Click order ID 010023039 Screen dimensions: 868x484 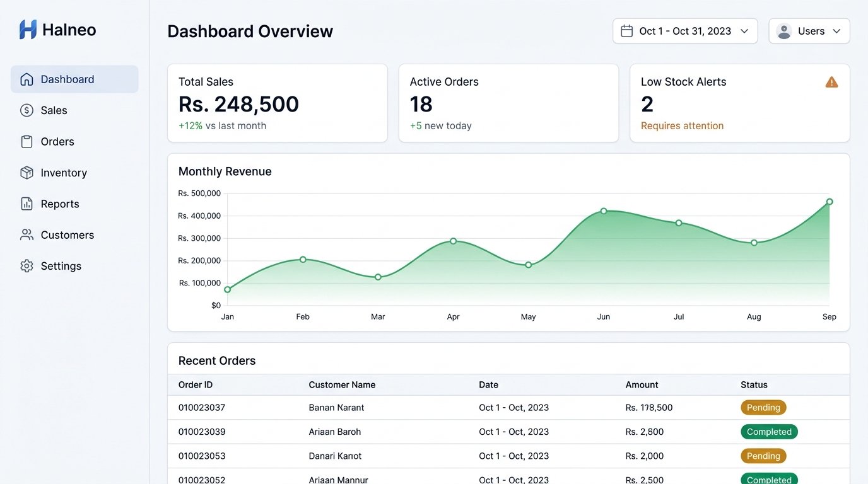(x=202, y=432)
